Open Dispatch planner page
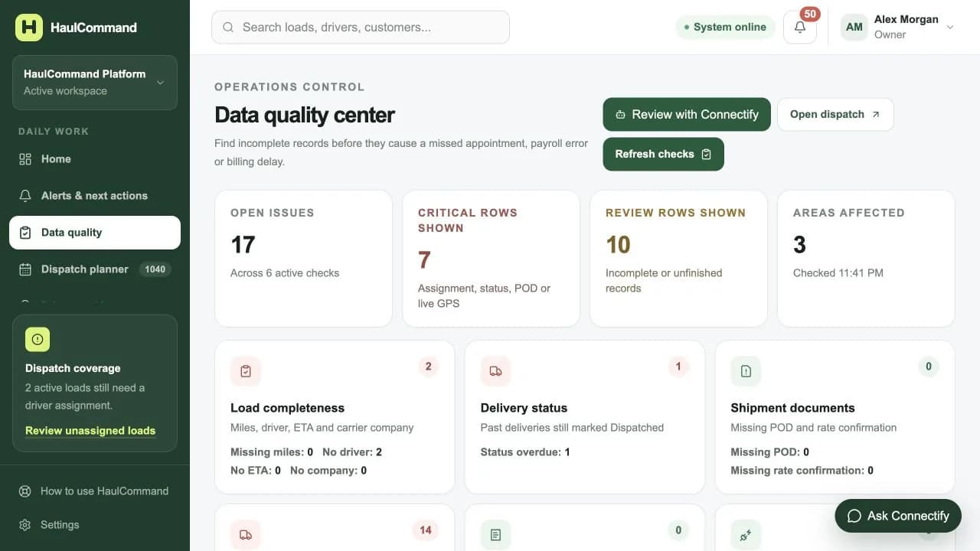Viewport: 980px width, 551px height. pos(95,269)
